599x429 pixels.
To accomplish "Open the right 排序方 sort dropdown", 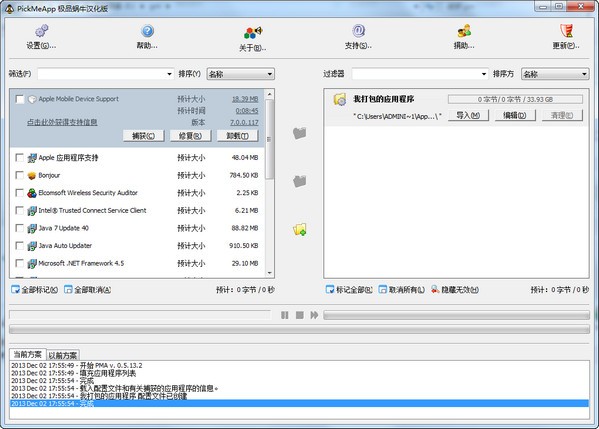I will pyautogui.click(x=555, y=74).
